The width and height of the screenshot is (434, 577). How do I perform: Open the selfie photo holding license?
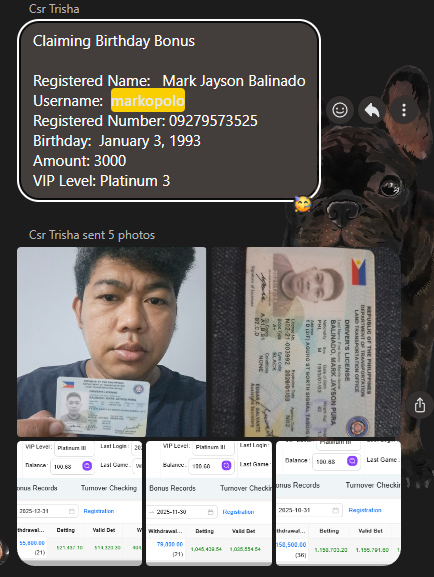[112, 342]
